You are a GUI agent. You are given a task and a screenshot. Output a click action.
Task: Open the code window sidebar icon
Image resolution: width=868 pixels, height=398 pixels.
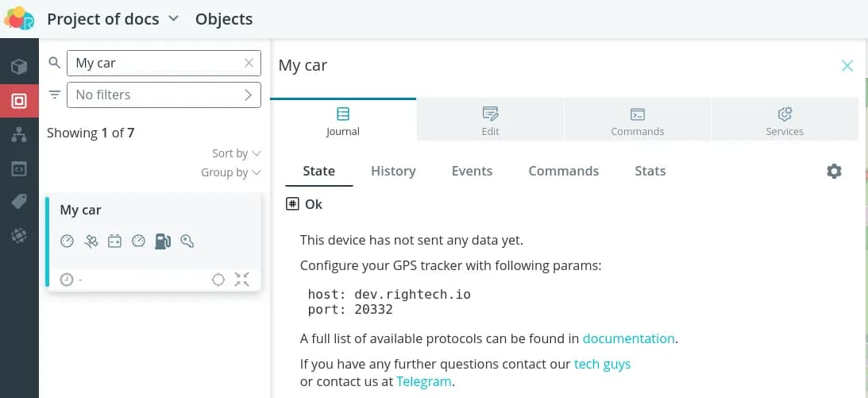click(19, 168)
